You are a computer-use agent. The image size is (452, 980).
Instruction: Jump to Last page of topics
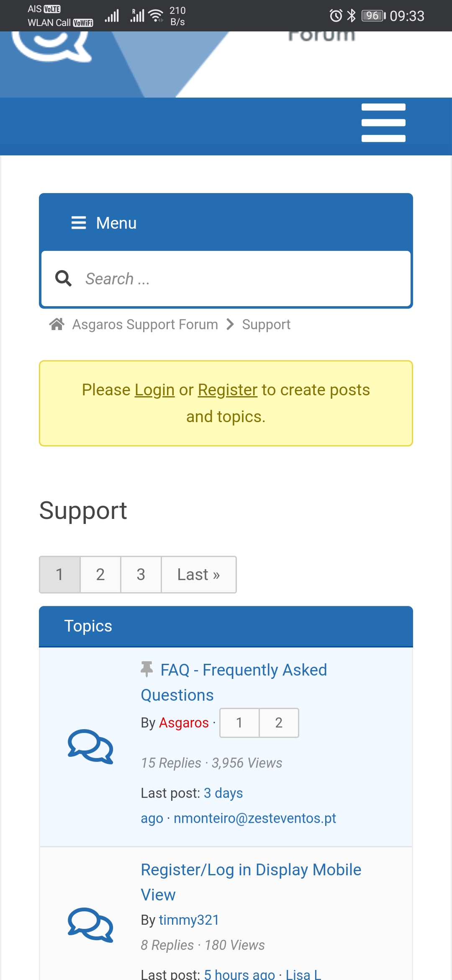click(199, 575)
